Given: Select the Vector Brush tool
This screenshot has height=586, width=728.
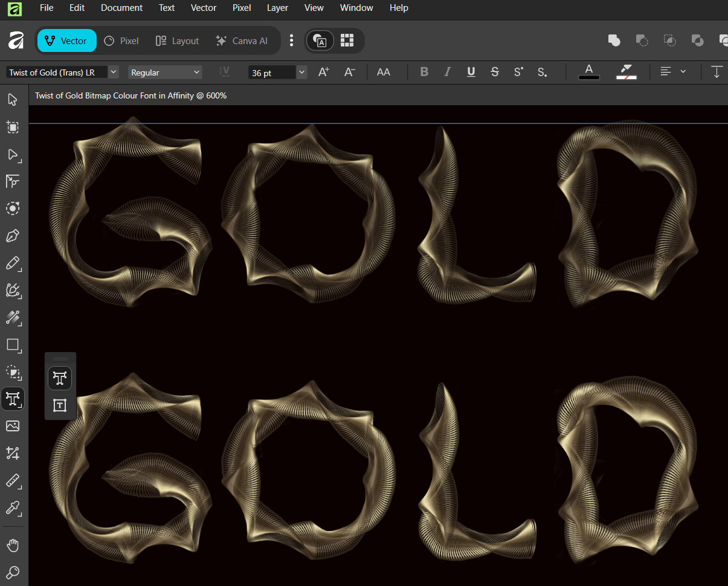Looking at the screenshot, I should 13,291.
